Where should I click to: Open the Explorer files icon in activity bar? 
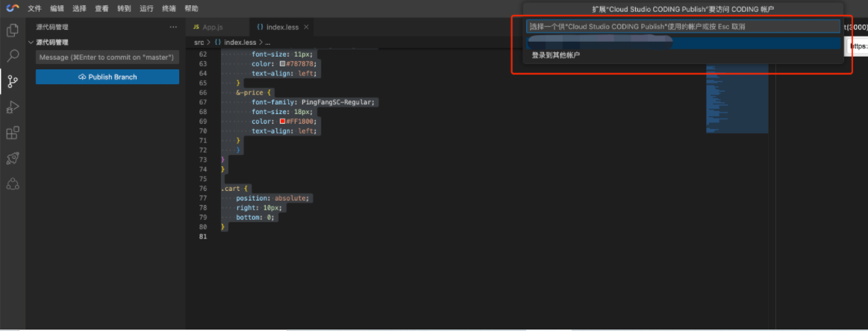coord(13,31)
